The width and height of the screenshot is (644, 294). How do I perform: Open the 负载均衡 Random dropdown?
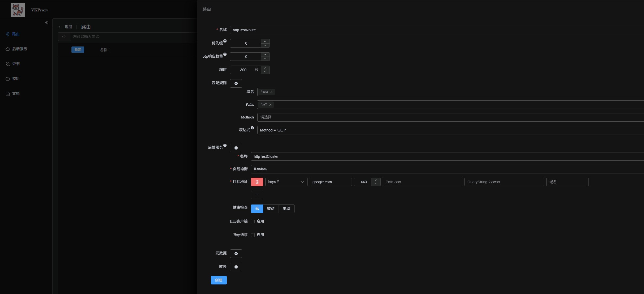[x=447, y=169]
